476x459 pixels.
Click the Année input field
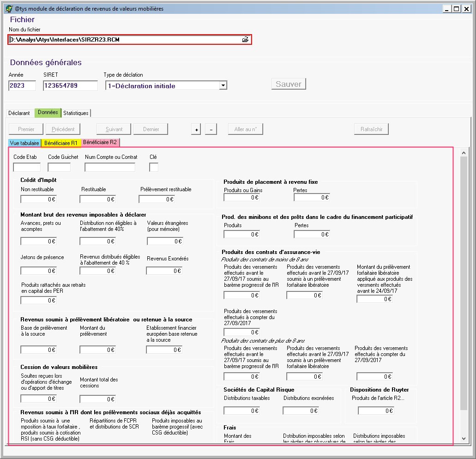(x=22, y=85)
